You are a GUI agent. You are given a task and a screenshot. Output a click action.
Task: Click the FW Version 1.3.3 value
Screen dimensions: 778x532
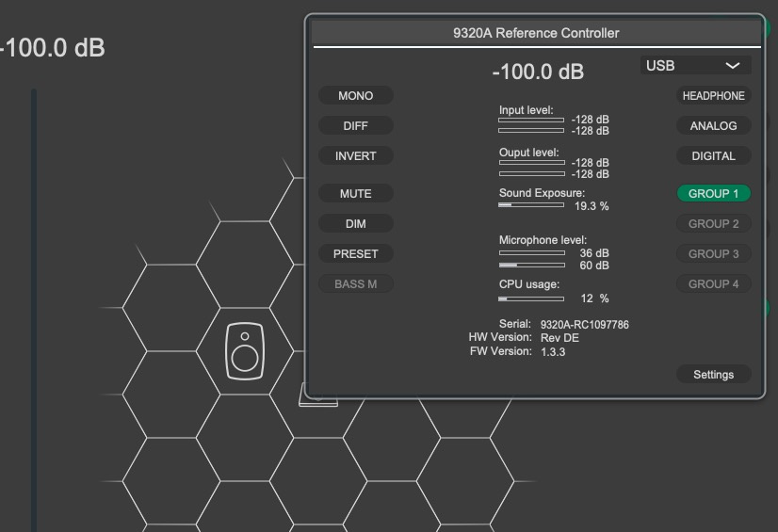[553, 352]
